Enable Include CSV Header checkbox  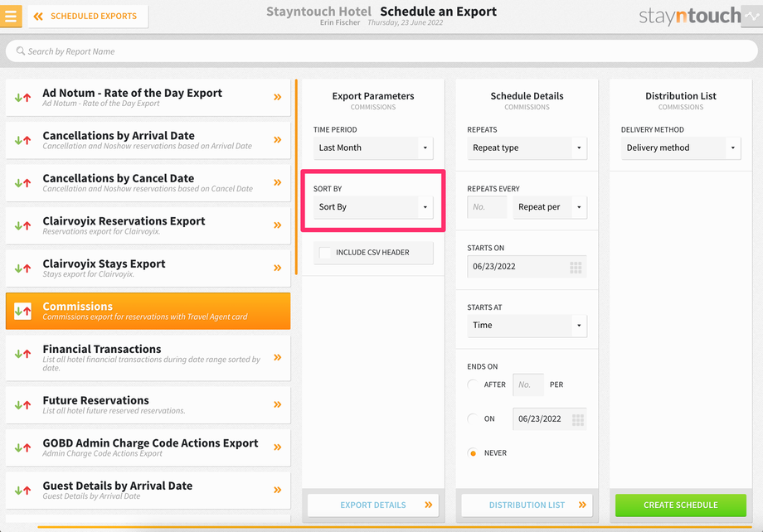[324, 253]
